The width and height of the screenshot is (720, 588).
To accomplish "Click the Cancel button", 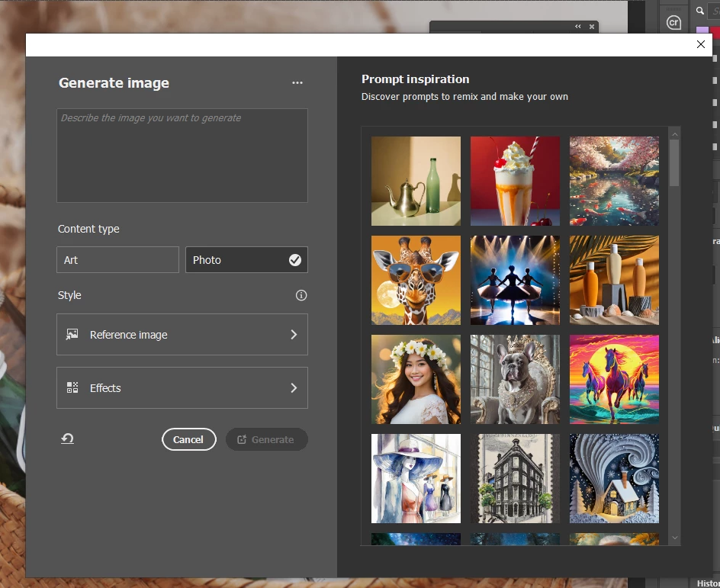I will tap(188, 439).
